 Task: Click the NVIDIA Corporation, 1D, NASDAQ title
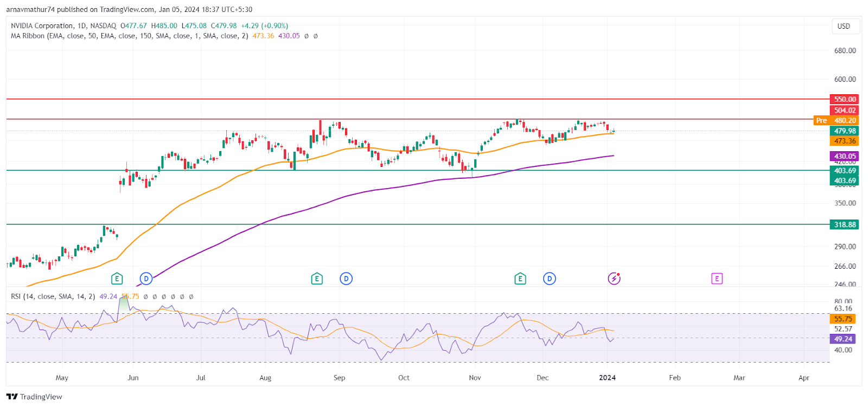click(63, 25)
